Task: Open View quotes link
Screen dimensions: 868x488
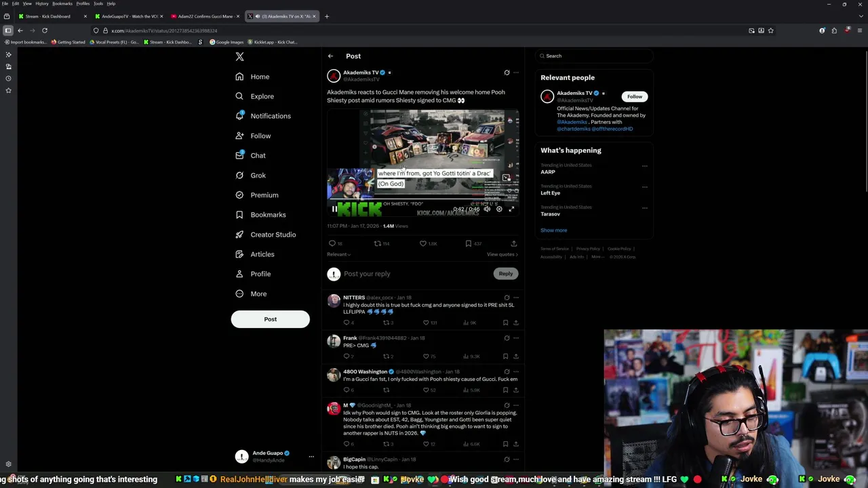Action: pos(502,254)
